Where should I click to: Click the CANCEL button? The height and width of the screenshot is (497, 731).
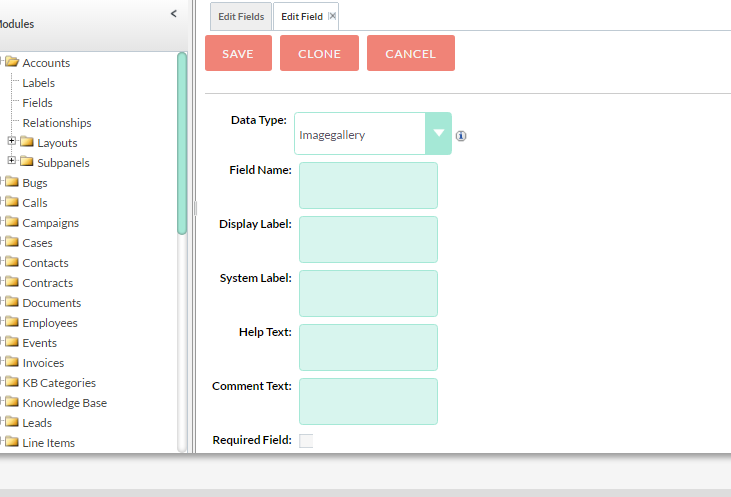[x=411, y=53]
